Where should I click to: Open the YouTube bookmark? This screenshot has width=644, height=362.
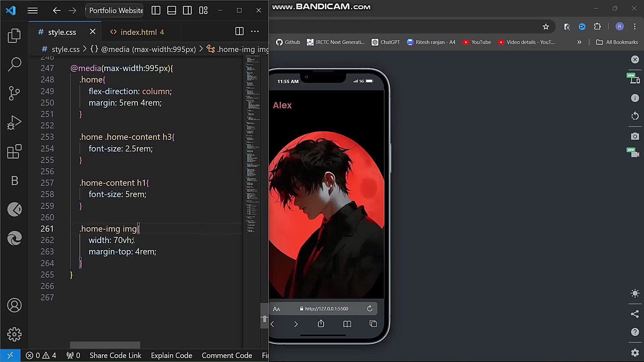(477, 42)
